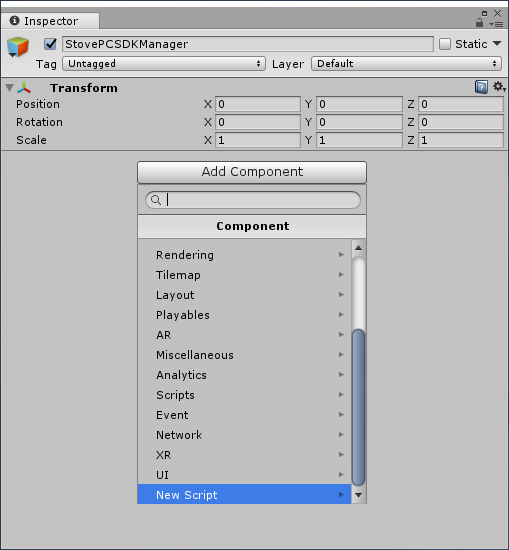Click the Position X input field

click(258, 104)
